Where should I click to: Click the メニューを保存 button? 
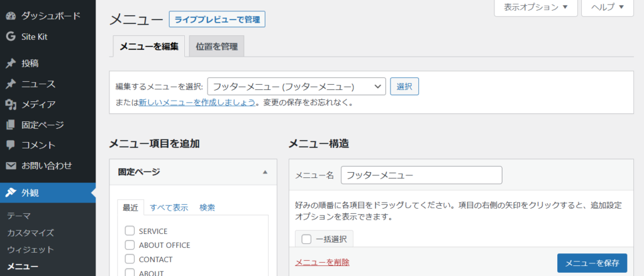pos(592,263)
